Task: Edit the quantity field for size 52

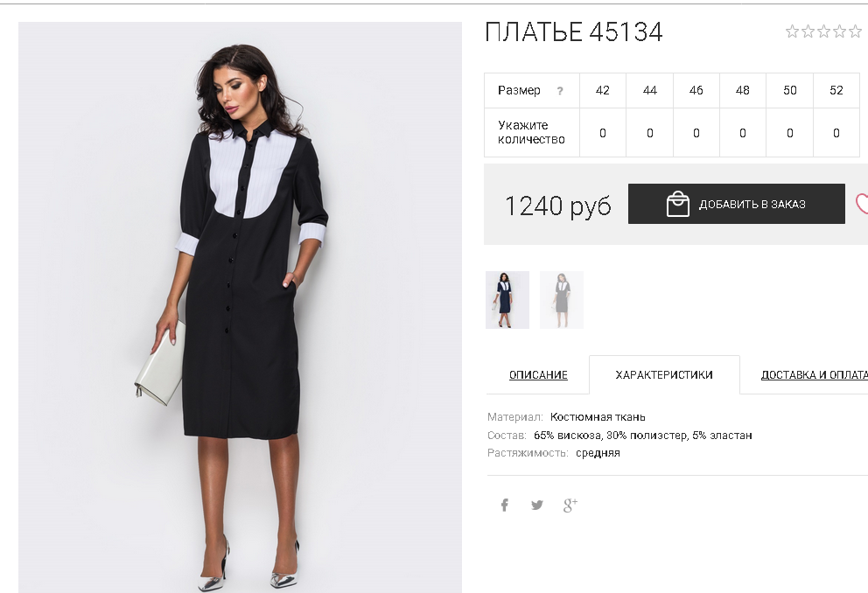Action: point(836,133)
